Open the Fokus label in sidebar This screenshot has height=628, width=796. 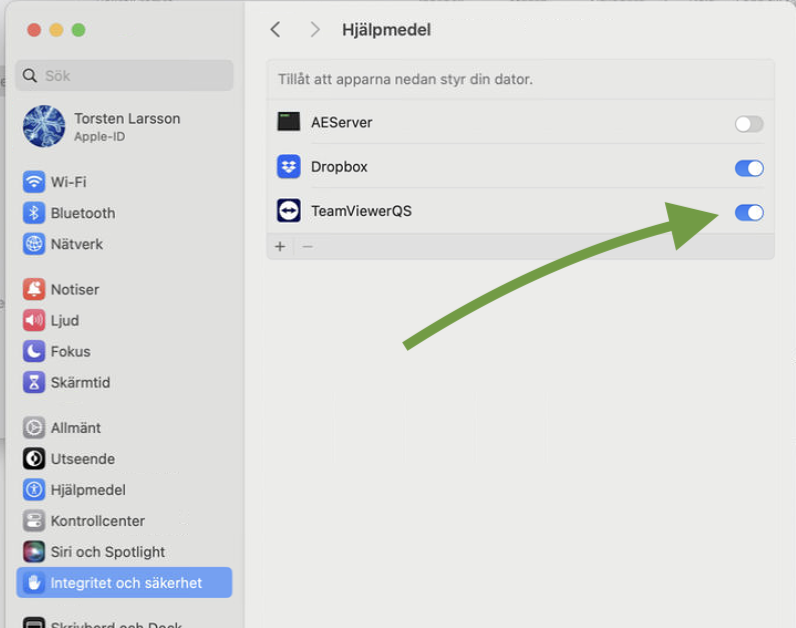pyautogui.click(x=71, y=351)
